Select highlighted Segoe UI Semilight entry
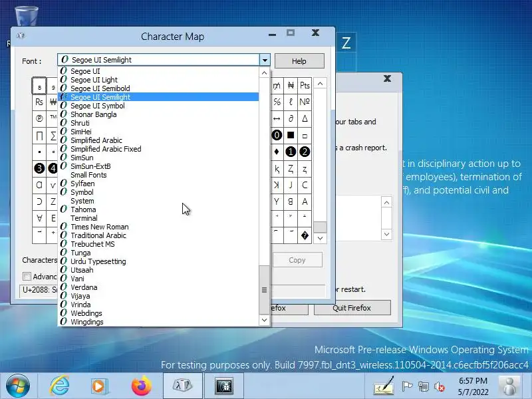The image size is (532, 399). (x=158, y=97)
